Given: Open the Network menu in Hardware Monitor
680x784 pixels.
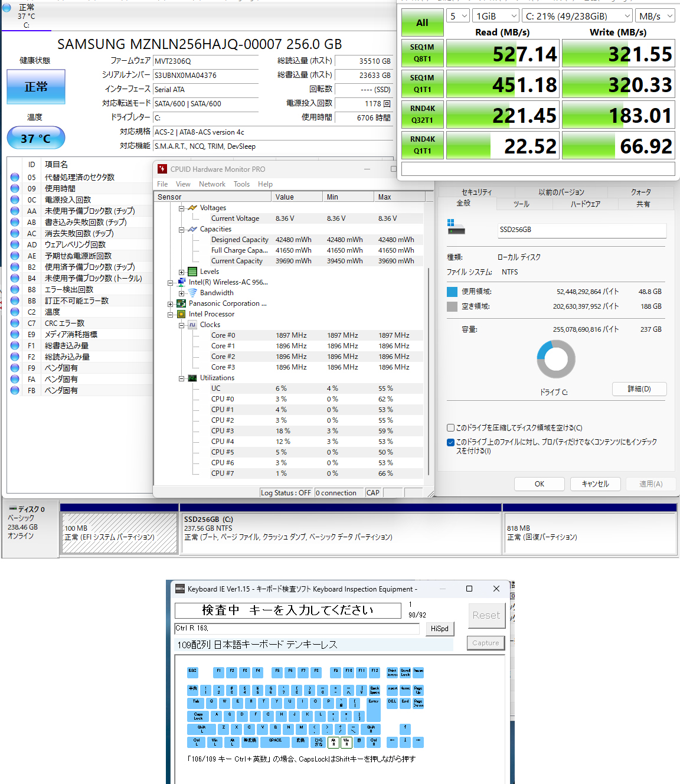Looking at the screenshot, I should click(x=212, y=184).
